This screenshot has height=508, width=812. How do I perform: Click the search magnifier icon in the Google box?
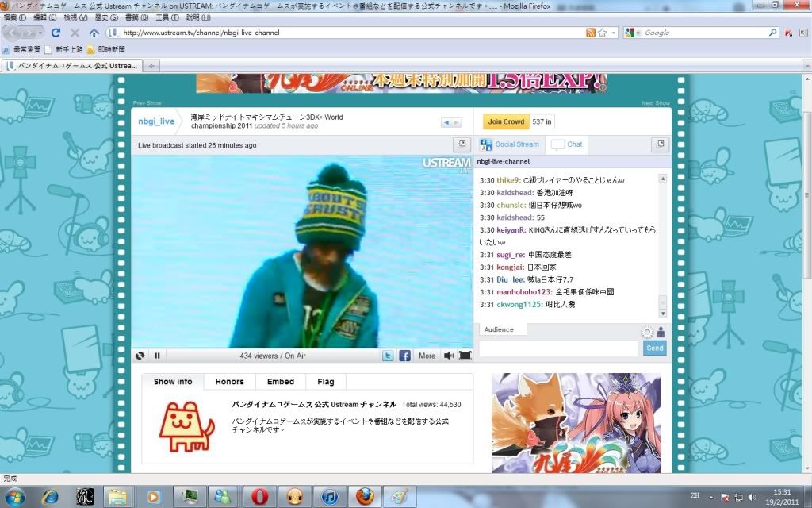(772, 32)
